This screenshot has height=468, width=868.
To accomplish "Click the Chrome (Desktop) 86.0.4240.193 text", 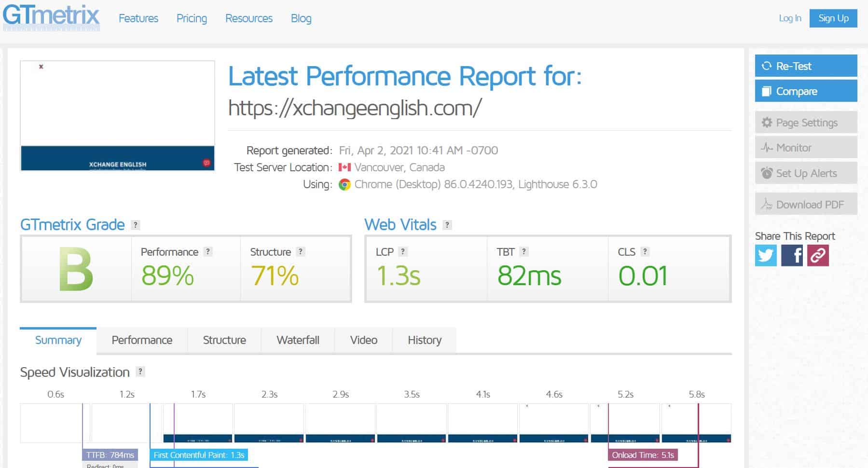I will pos(434,184).
